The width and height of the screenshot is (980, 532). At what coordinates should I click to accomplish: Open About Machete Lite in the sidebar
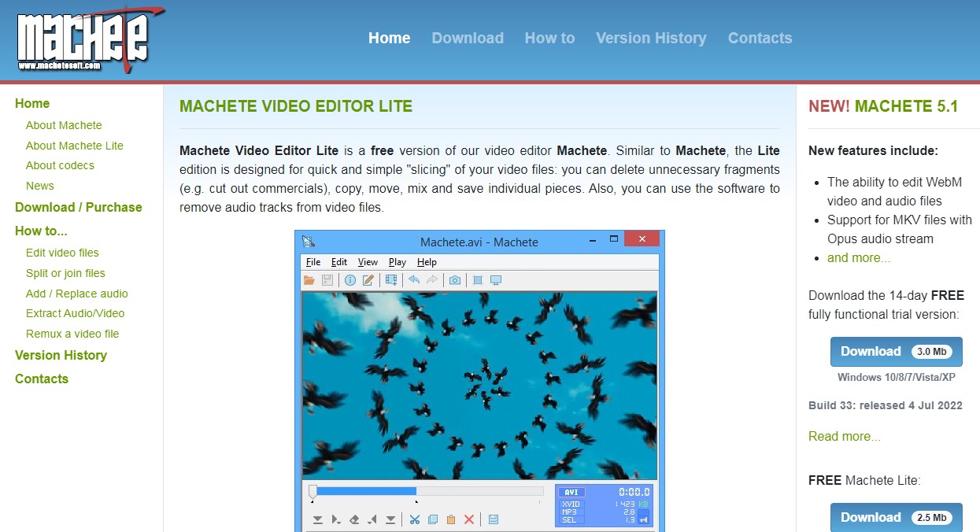coord(75,146)
